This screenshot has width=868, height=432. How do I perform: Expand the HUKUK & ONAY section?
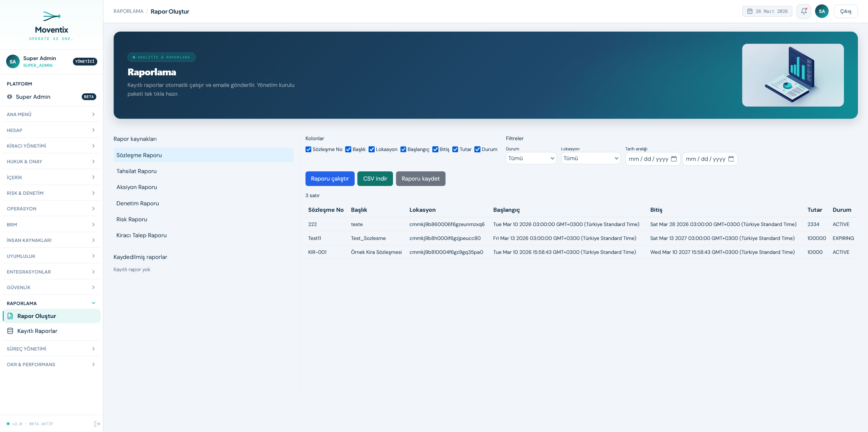tap(52, 162)
